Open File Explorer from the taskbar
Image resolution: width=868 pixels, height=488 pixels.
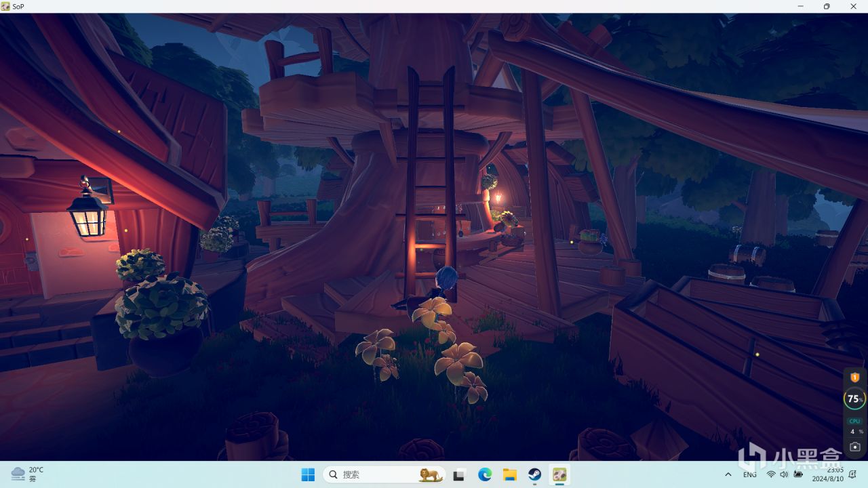pos(509,474)
